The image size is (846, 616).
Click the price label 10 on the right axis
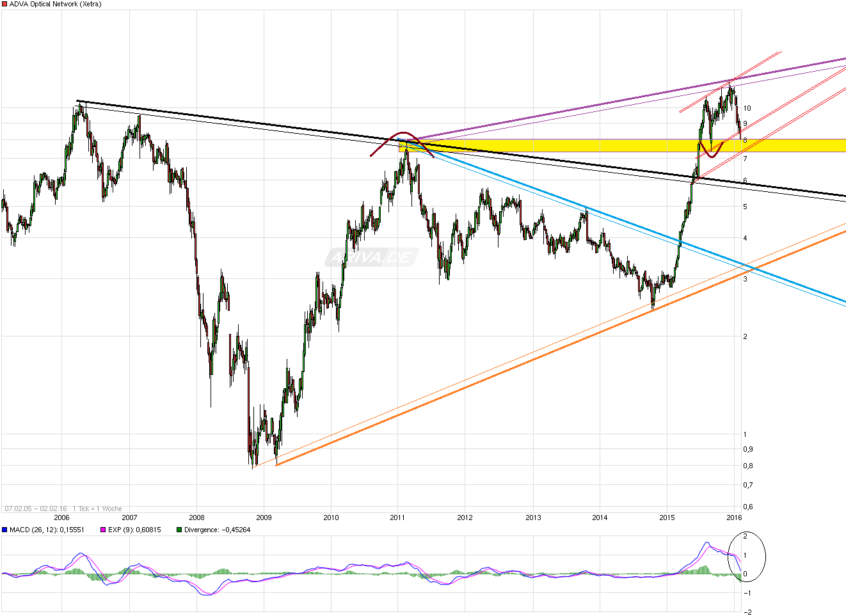tap(747, 108)
